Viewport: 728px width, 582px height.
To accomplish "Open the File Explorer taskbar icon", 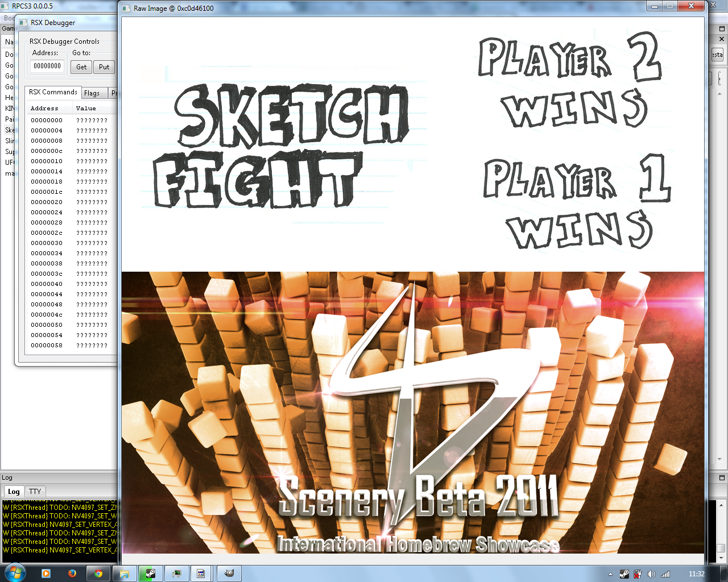I will point(125,573).
